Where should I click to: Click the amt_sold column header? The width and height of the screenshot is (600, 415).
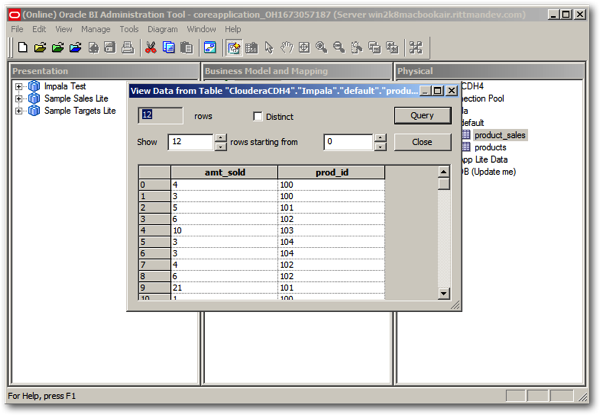[x=224, y=173]
